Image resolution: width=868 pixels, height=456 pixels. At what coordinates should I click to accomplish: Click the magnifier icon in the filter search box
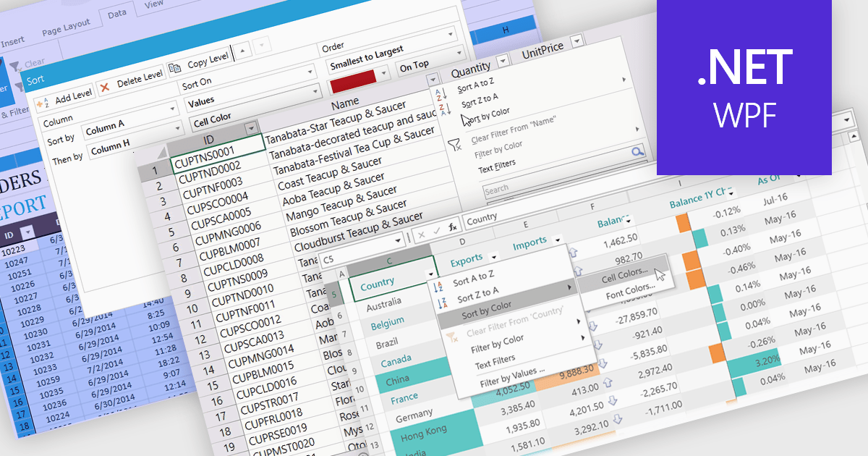pyautogui.click(x=638, y=152)
